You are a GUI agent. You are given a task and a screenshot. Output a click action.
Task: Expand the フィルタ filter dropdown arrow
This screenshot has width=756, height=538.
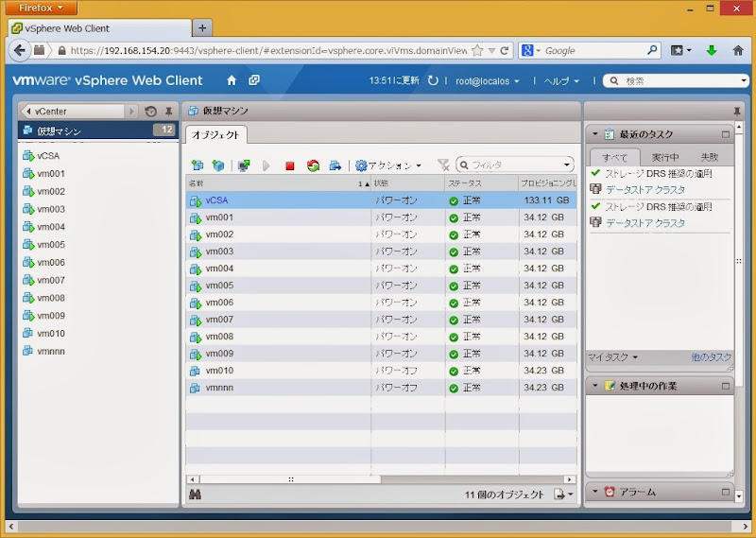coord(567,165)
